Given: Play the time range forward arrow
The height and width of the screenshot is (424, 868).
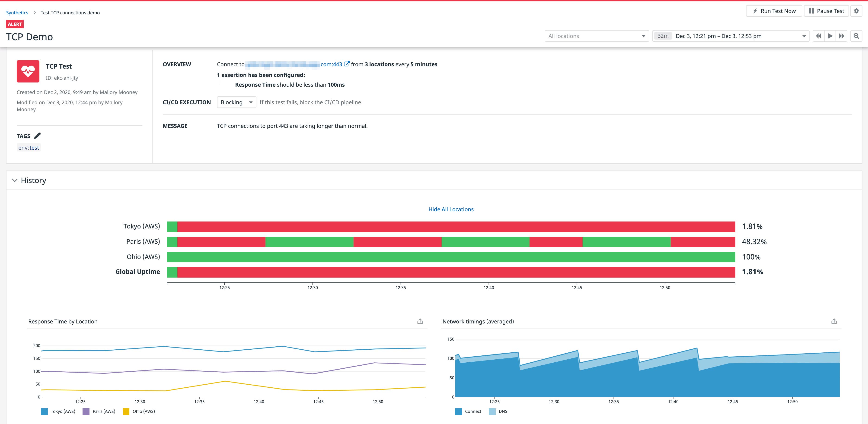Looking at the screenshot, I should [x=830, y=36].
